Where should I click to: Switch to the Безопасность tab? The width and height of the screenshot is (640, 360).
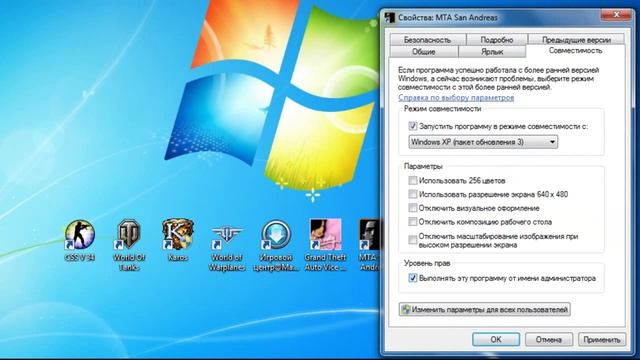[x=427, y=40]
